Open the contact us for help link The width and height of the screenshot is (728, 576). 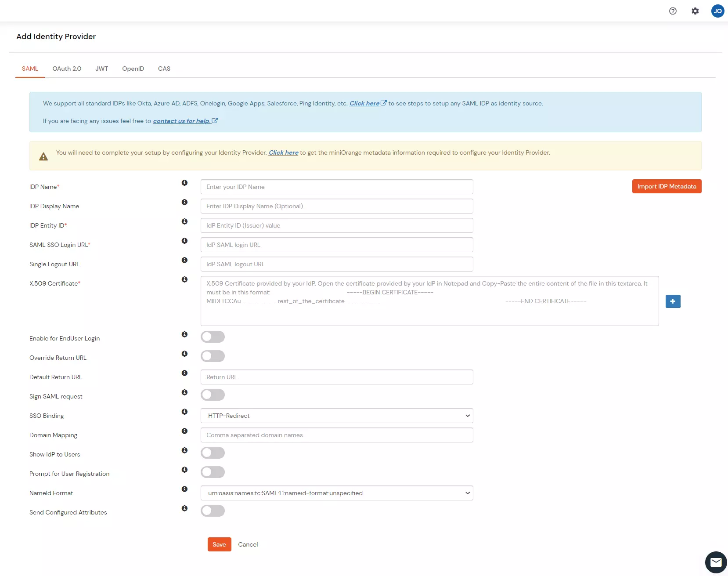pyautogui.click(x=182, y=121)
